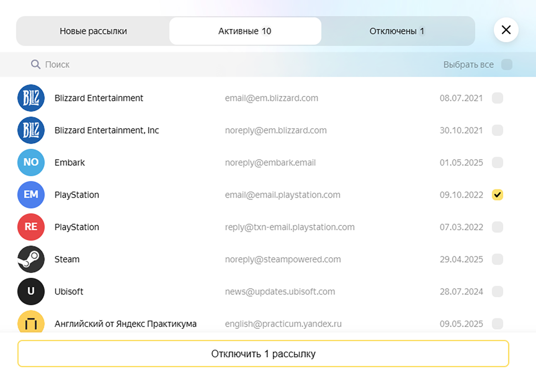This screenshot has height=392, width=536.
Task: Tick the checkbox in the Embark row
Action: click(498, 163)
